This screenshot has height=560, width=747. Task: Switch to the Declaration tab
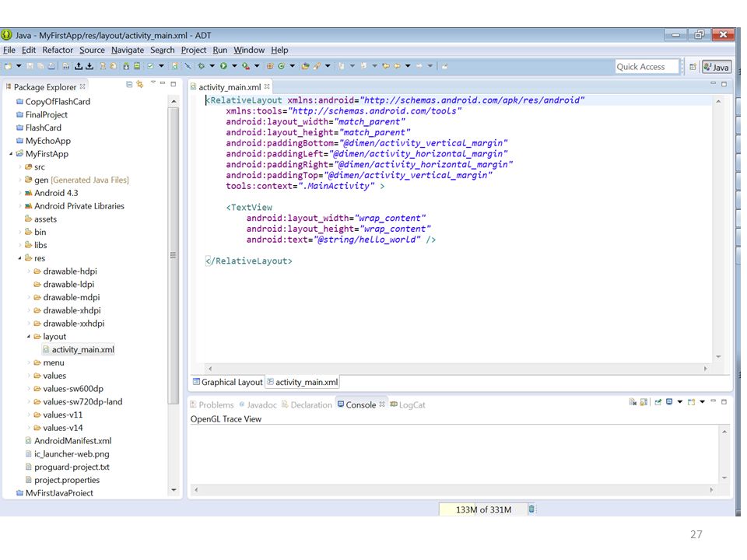click(x=307, y=404)
